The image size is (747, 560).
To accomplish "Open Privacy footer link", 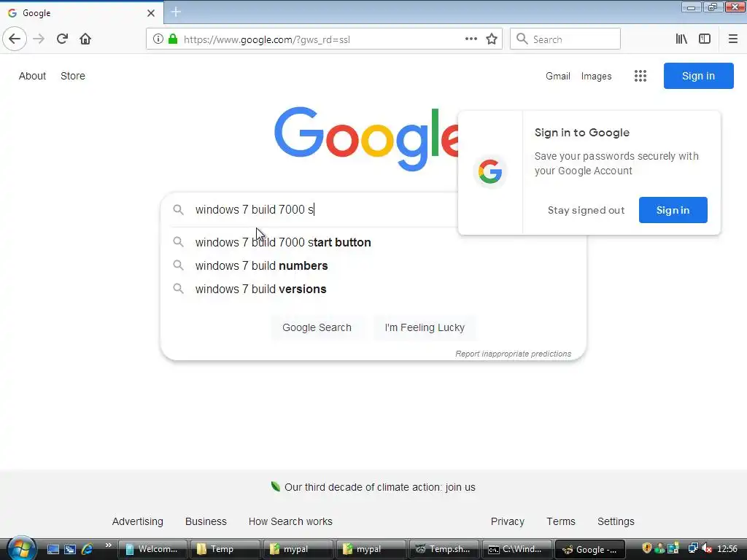I will pos(508,521).
